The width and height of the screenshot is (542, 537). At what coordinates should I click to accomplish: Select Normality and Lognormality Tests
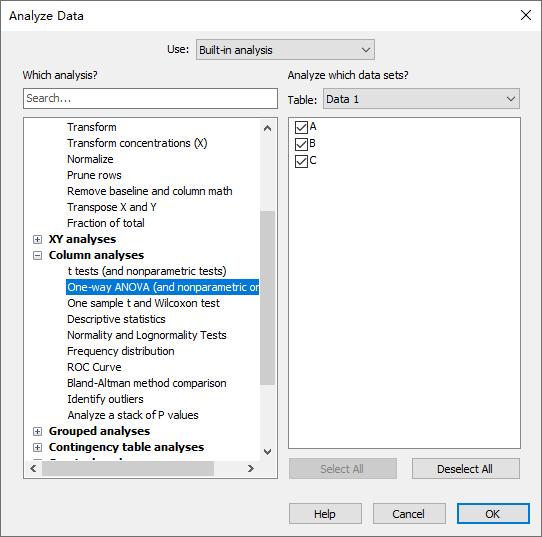pyautogui.click(x=147, y=335)
